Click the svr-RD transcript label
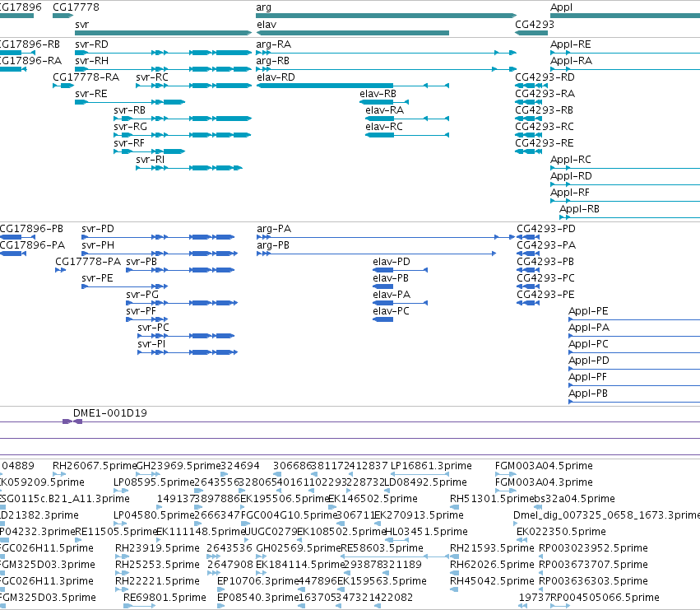The height and width of the screenshot is (610, 700). pyautogui.click(x=91, y=44)
